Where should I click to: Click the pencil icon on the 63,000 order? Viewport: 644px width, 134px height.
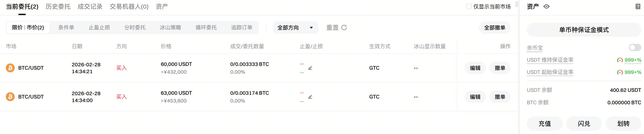click(x=310, y=97)
